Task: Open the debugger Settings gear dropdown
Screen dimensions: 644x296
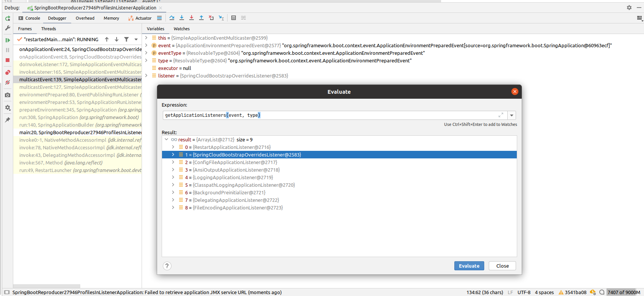Action: coord(8,108)
